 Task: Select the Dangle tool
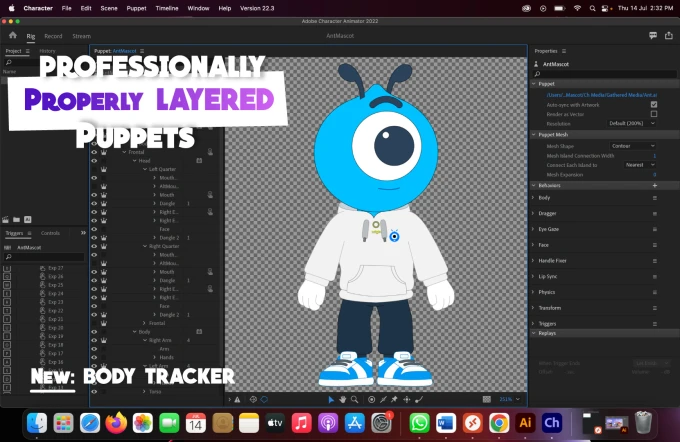coord(418,399)
